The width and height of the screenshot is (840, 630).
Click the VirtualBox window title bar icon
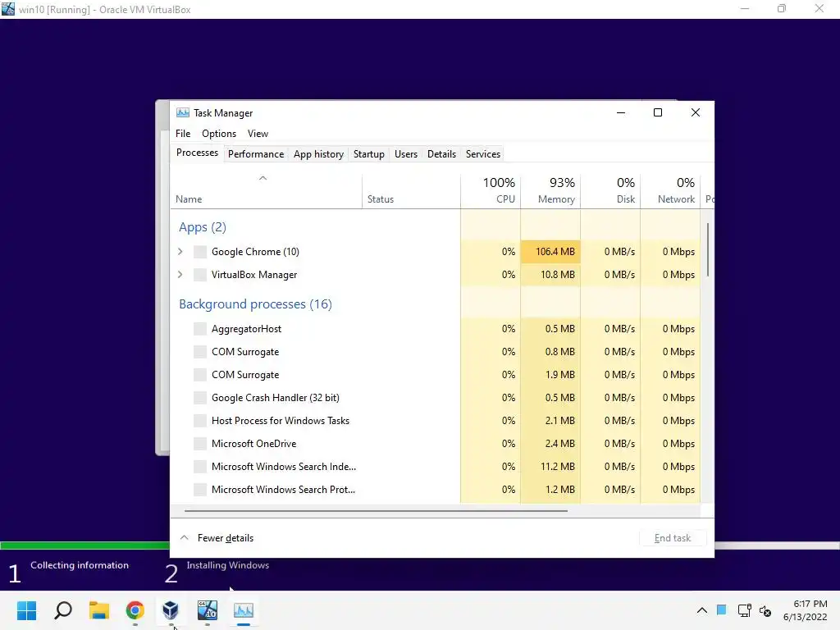pos(8,9)
